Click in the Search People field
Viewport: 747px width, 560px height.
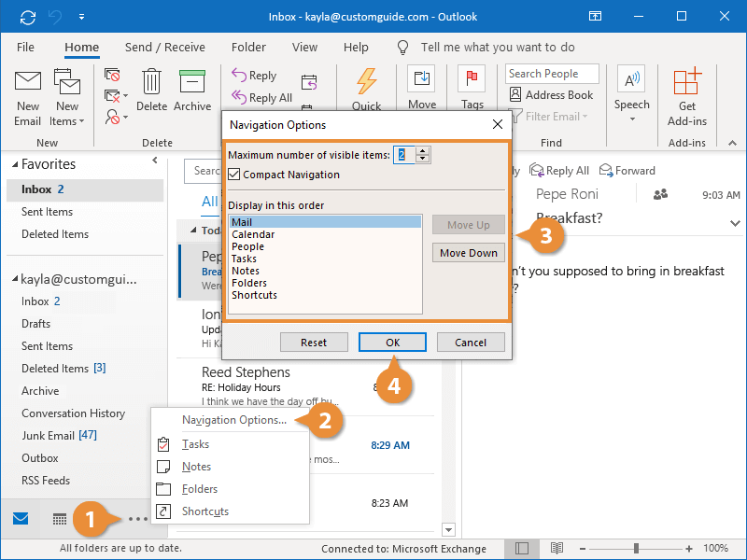pos(552,74)
